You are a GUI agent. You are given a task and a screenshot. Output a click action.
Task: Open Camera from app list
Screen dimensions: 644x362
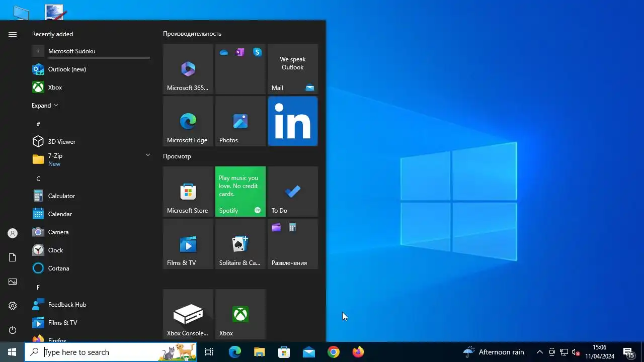click(x=92, y=232)
